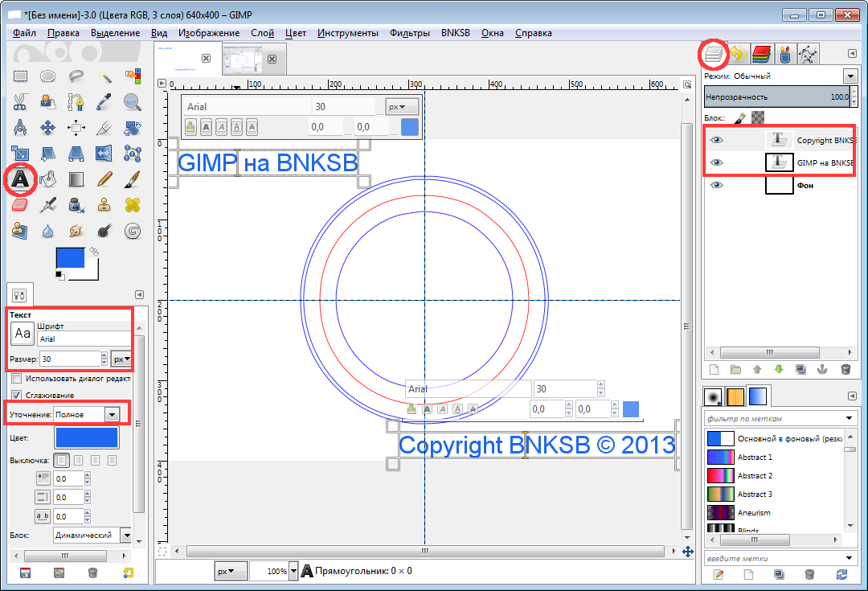Select the Fuzzy Select magic wand tool

click(x=104, y=76)
